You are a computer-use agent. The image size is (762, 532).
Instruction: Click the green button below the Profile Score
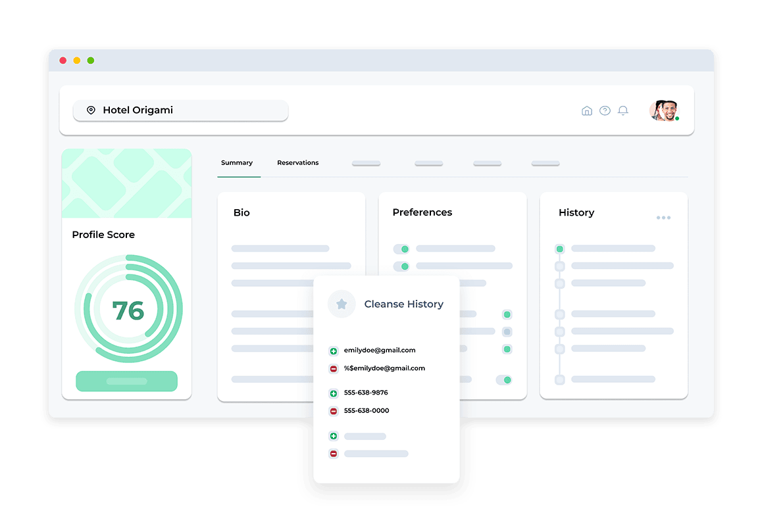pyautogui.click(x=126, y=381)
